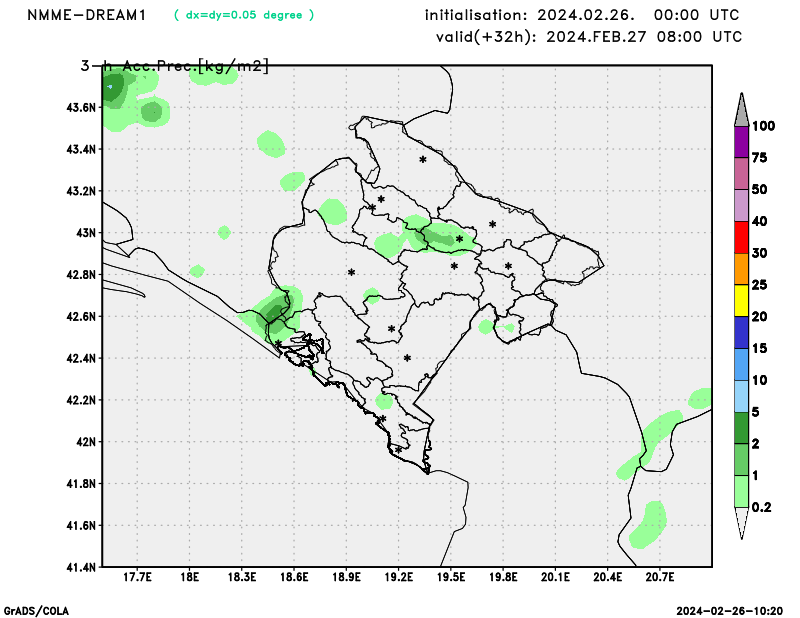
Task: Click the 20.7E longitude axis label
Action: click(x=660, y=577)
